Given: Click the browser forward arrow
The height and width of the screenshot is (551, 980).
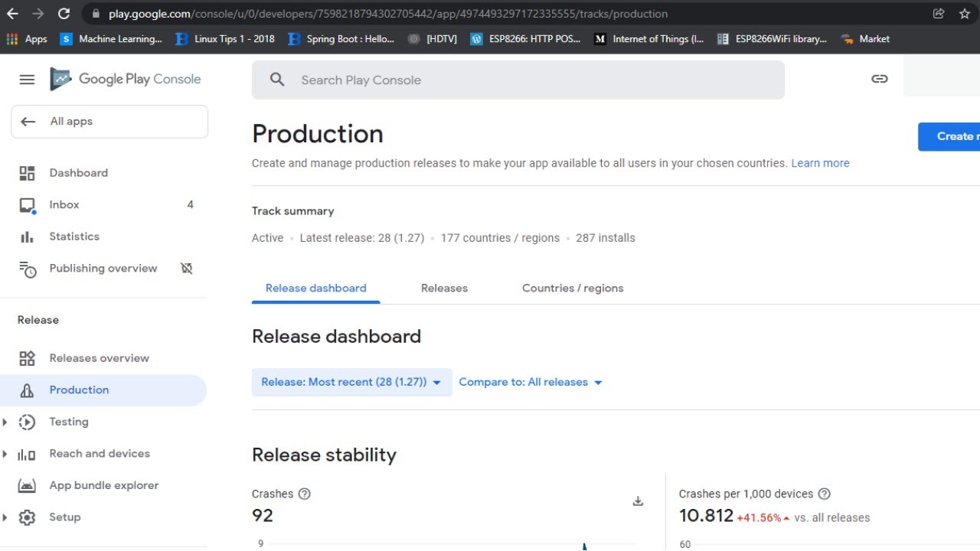Looking at the screenshot, I should (x=38, y=14).
